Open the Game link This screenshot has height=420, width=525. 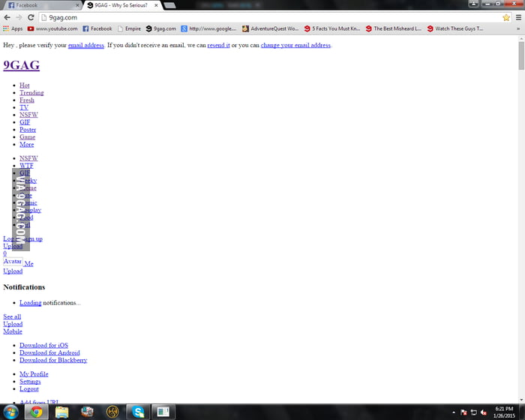click(x=27, y=137)
